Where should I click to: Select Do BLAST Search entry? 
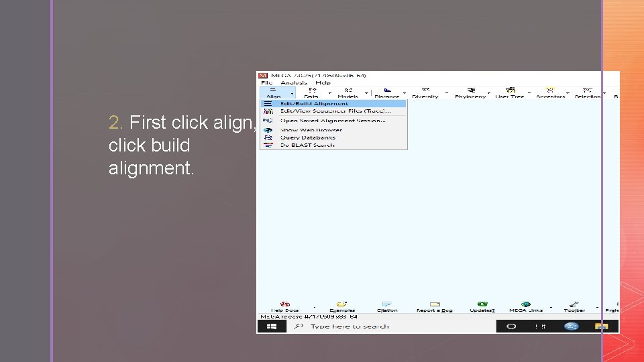tap(333, 145)
